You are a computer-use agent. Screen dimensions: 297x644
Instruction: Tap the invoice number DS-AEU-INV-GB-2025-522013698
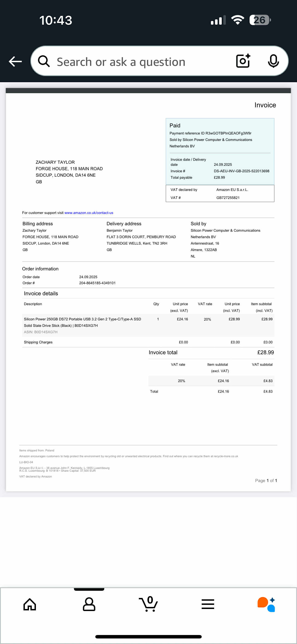tap(241, 171)
